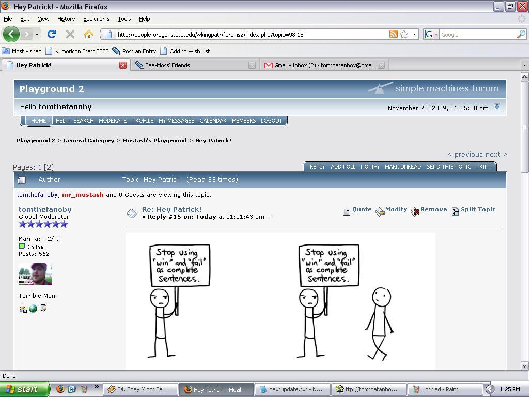The width and height of the screenshot is (532, 398).
Task: Click the Remove post icon
Action: tap(415, 211)
